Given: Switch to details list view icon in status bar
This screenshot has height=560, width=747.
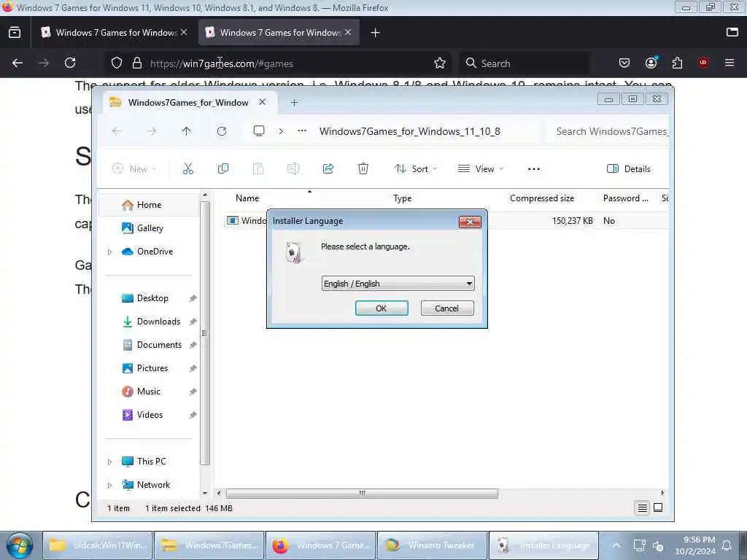Looking at the screenshot, I should click(x=642, y=508).
